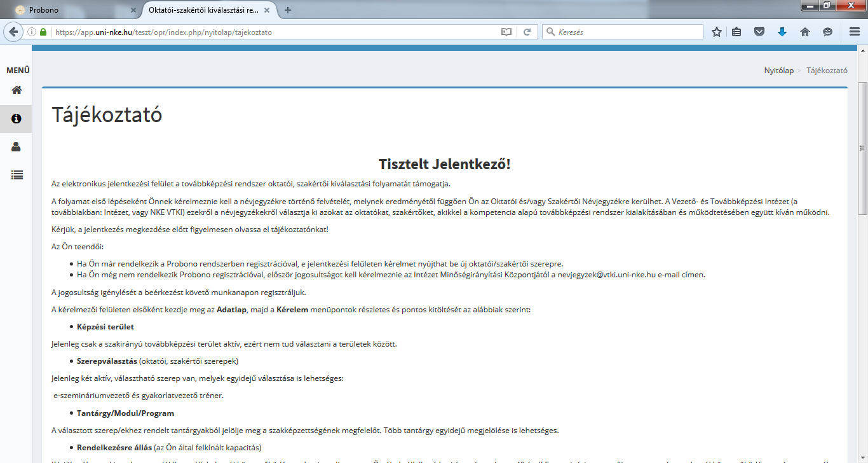Maximize the browser window
The height and width of the screenshot is (463, 868).
pos(826,5)
